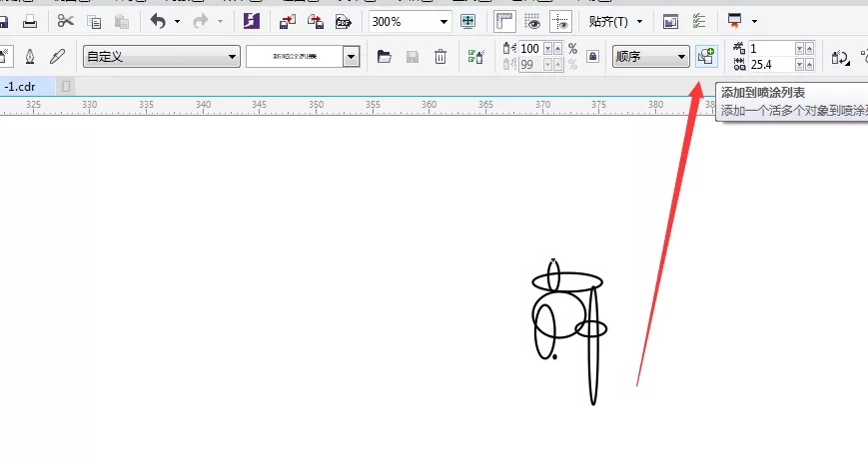Expand the application launcher dropdown arrow
The width and height of the screenshot is (868, 460).
click(x=754, y=22)
